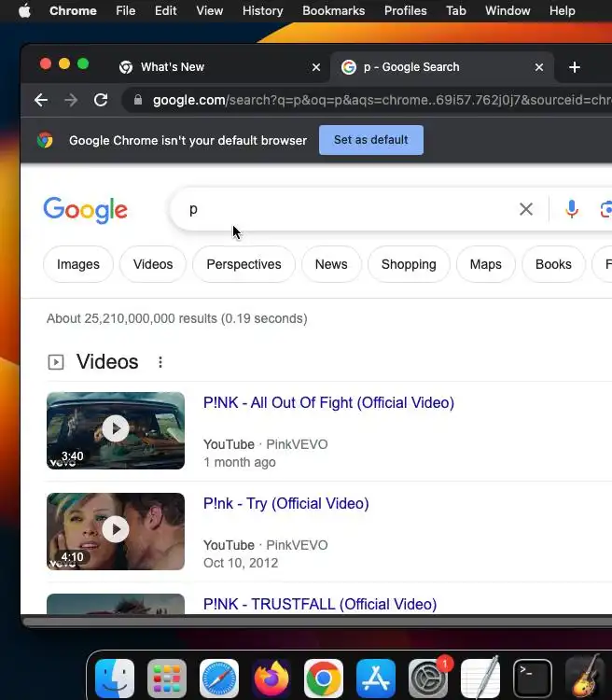Click 'Google Chrome isn't your default browser' text

pos(188,141)
